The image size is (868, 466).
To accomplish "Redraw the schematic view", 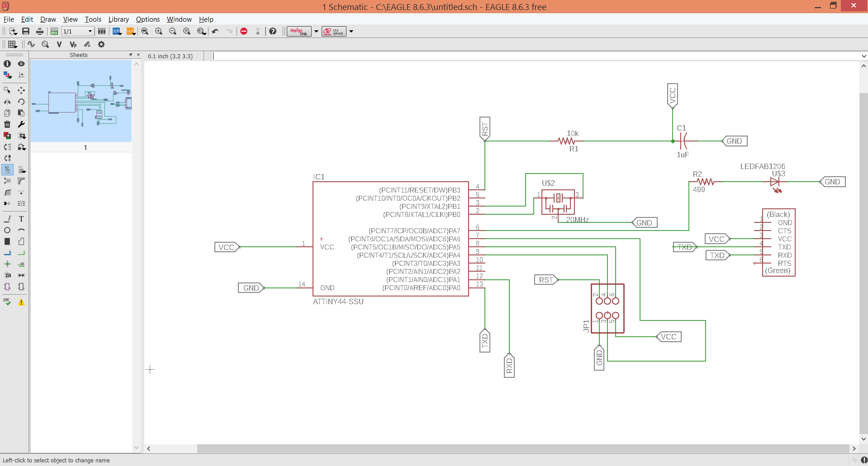I will click(x=187, y=31).
